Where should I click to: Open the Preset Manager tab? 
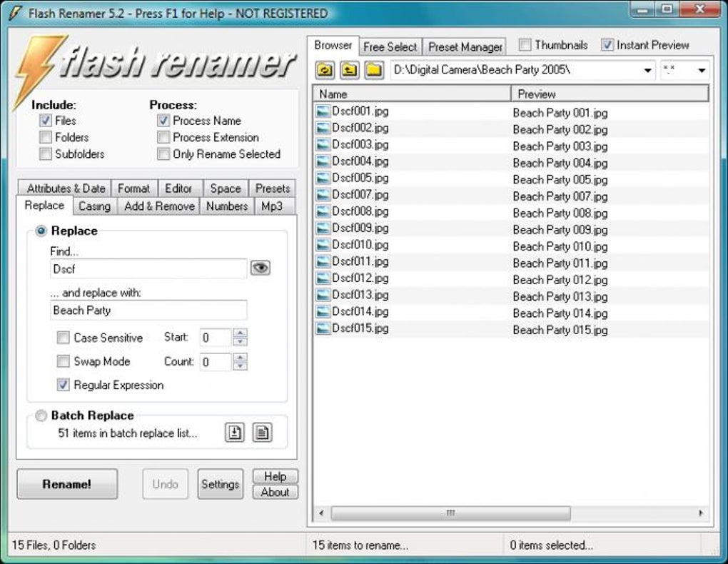(x=465, y=47)
